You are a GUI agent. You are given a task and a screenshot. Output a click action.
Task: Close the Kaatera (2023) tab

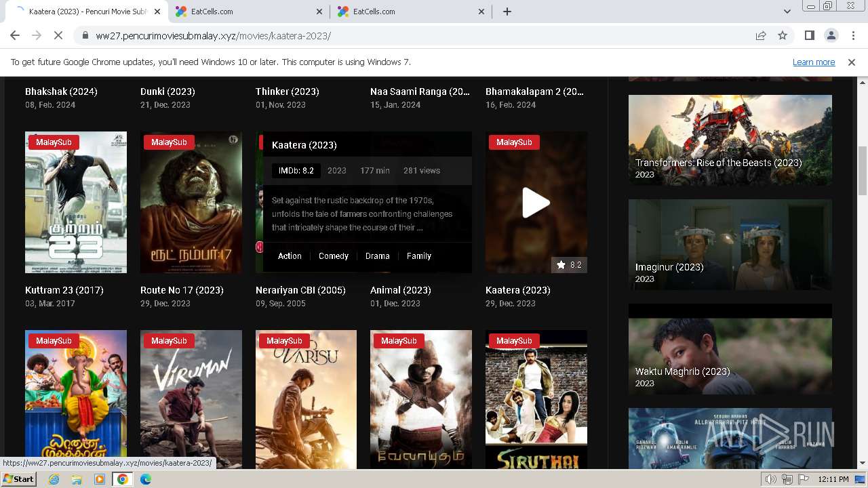pyautogui.click(x=157, y=12)
